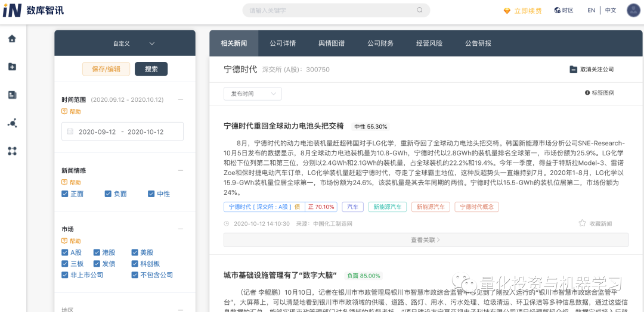Uncheck the 中性 sentiment checkbox

pos(151,194)
